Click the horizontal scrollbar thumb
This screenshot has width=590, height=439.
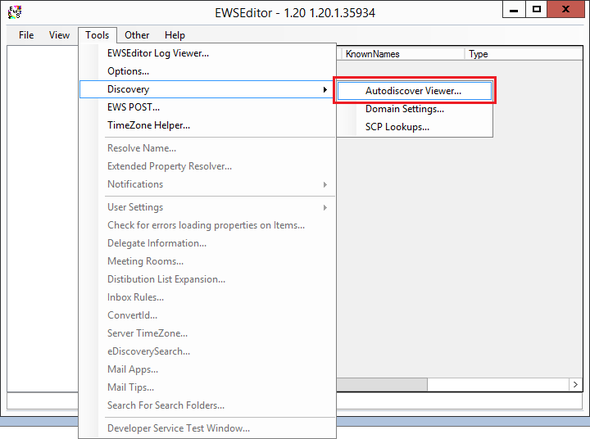click(382, 384)
